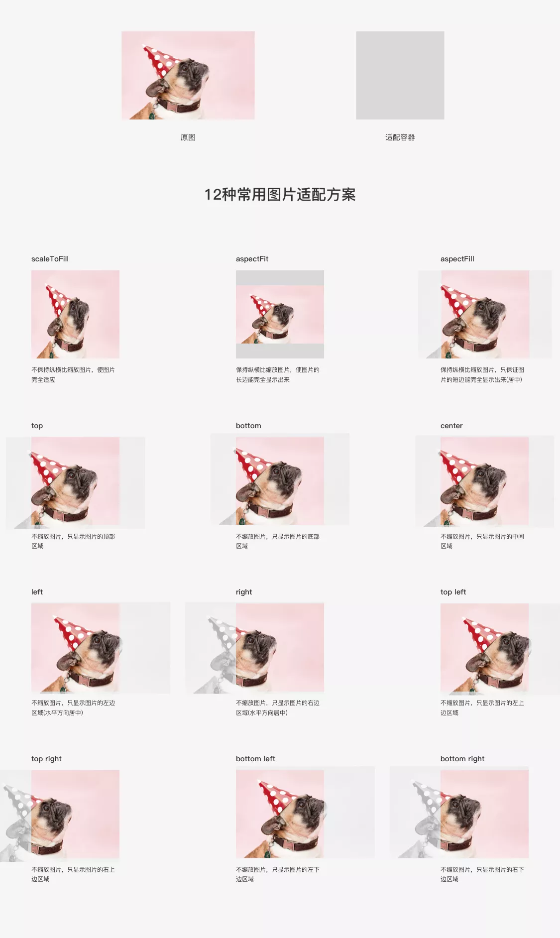The height and width of the screenshot is (938, 560).
Task: Click the bottom right label text
Action: [x=462, y=759]
